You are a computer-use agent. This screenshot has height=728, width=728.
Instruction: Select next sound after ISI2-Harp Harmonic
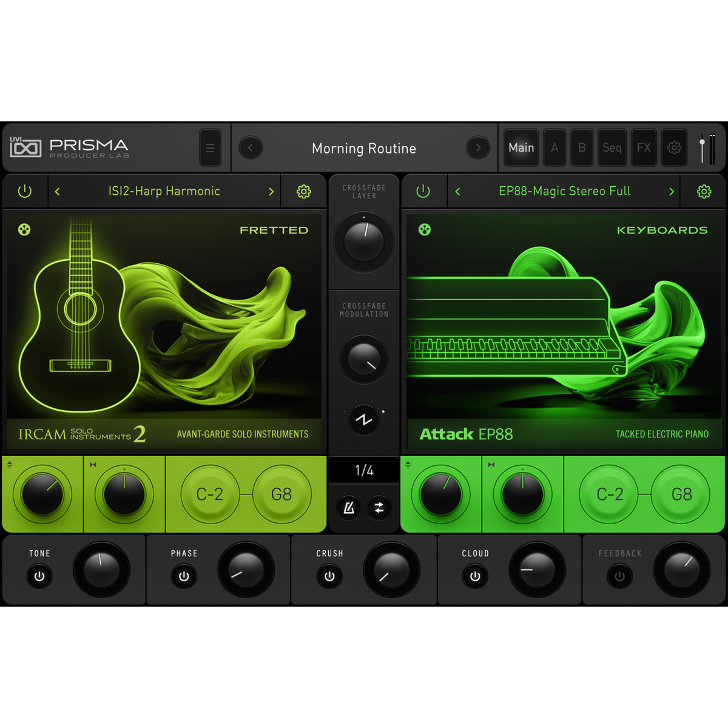271,192
